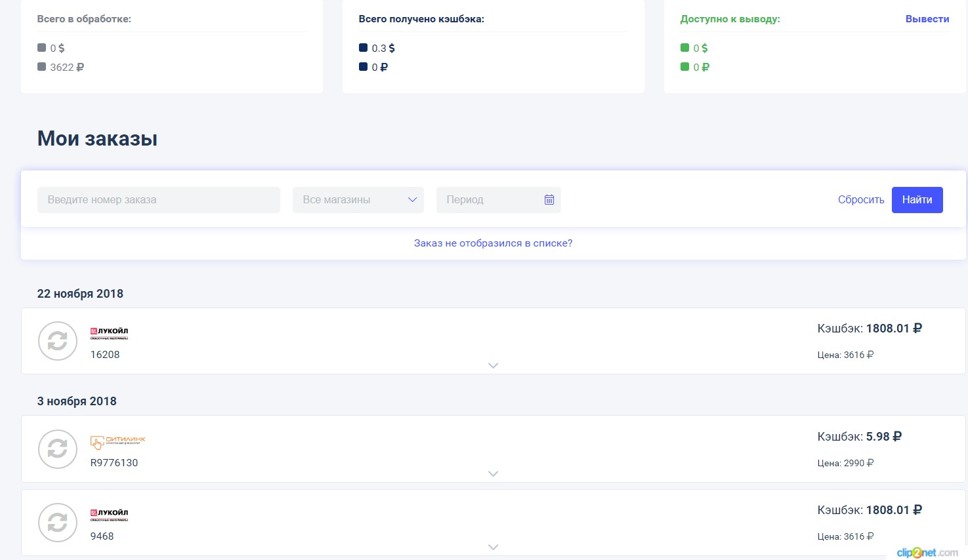968x560 pixels.
Task: Open the calendar icon in the Период field
Action: (x=549, y=199)
